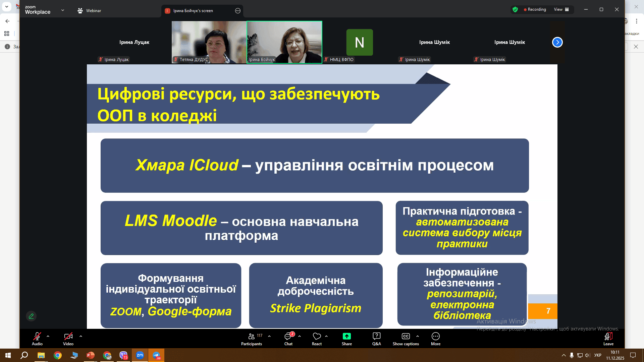Image resolution: width=644 pixels, height=362 pixels.
Task: Open the annotation pencil tool
Action: [x=31, y=316]
